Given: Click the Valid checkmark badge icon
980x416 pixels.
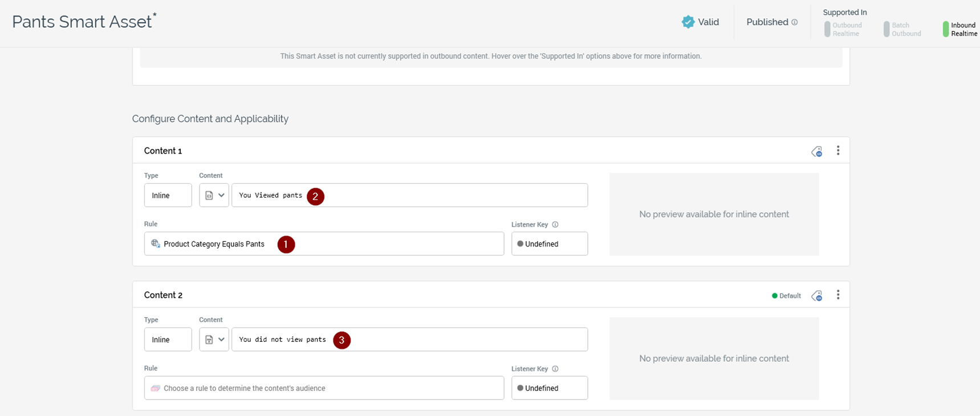Looking at the screenshot, I should pos(688,22).
